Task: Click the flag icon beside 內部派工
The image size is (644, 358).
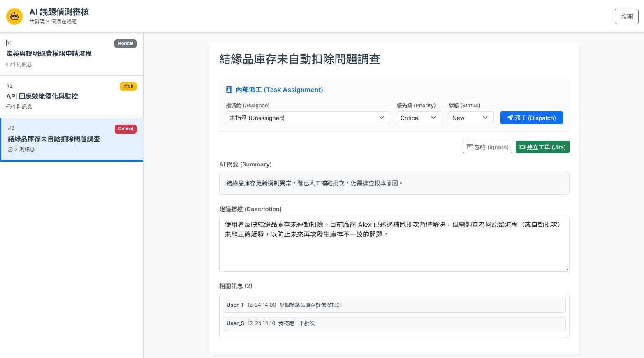Action: 229,89
